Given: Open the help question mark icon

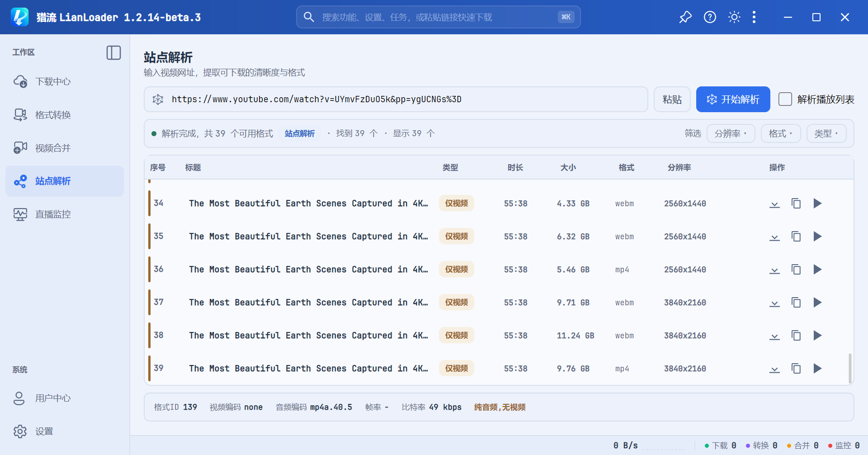Looking at the screenshot, I should 710,17.
